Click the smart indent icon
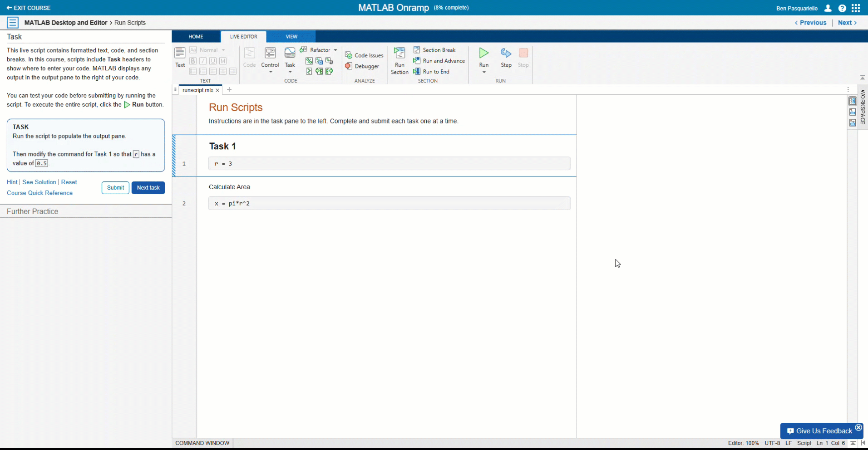The width and height of the screenshot is (868, 450). click(309, 71)
